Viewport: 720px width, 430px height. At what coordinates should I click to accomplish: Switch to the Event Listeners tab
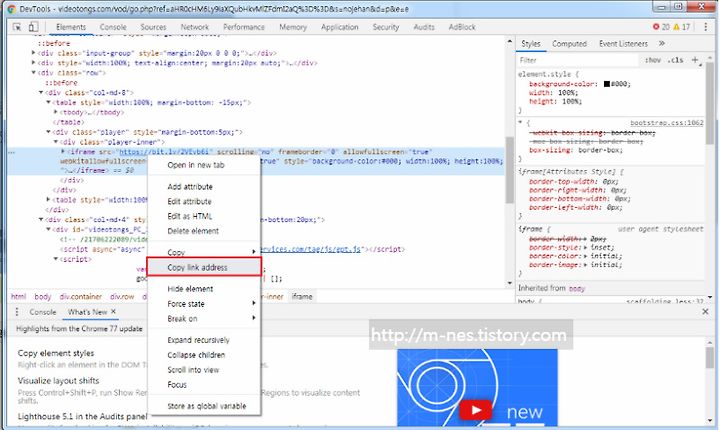[623, 44]
